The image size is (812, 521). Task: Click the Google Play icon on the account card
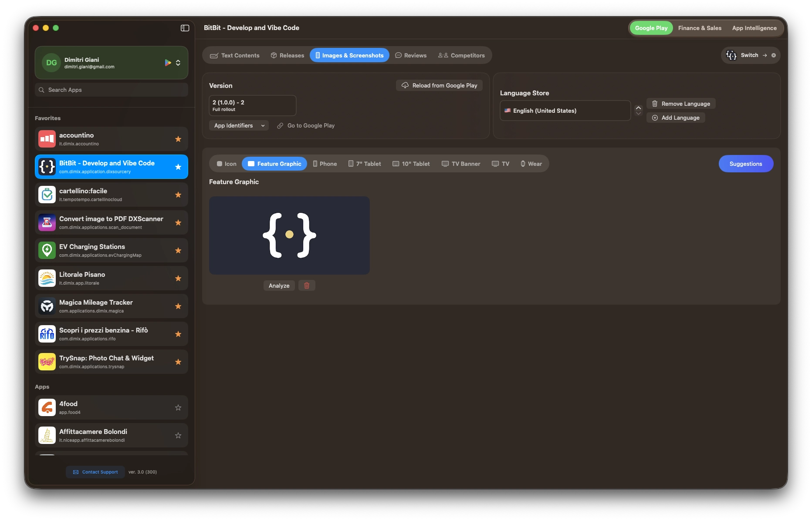[x=169, y=62]
